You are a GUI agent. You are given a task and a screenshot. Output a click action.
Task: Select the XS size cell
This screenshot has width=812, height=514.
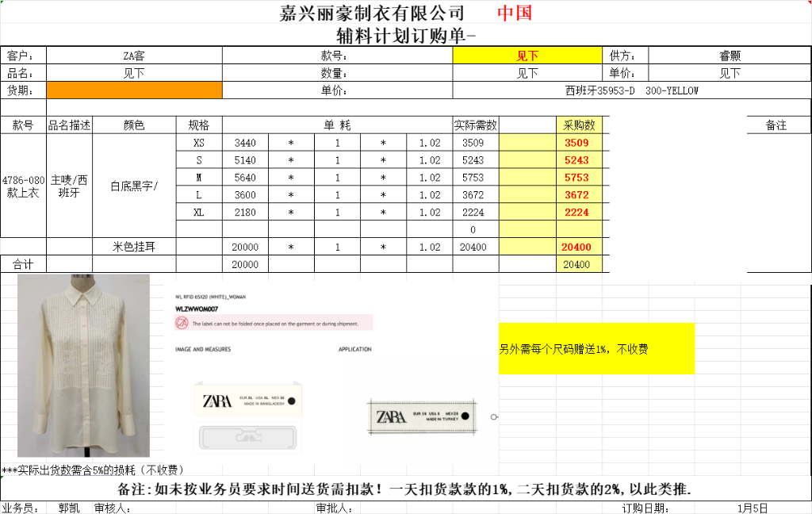coord(199,143)
